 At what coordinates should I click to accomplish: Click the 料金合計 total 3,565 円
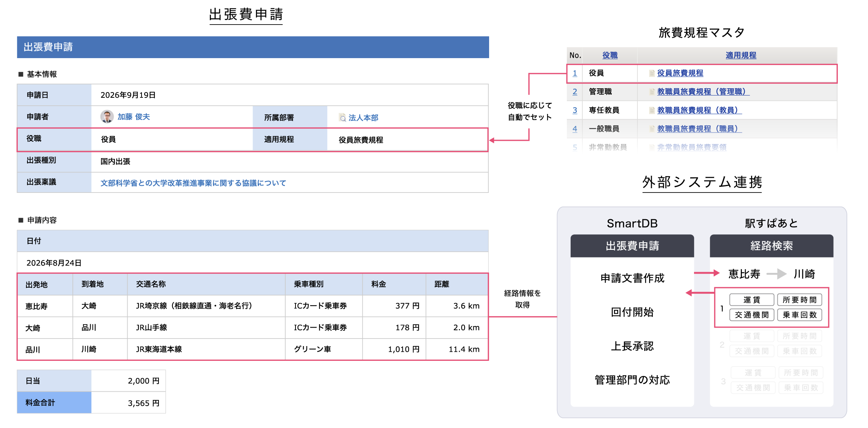(143, 403)
